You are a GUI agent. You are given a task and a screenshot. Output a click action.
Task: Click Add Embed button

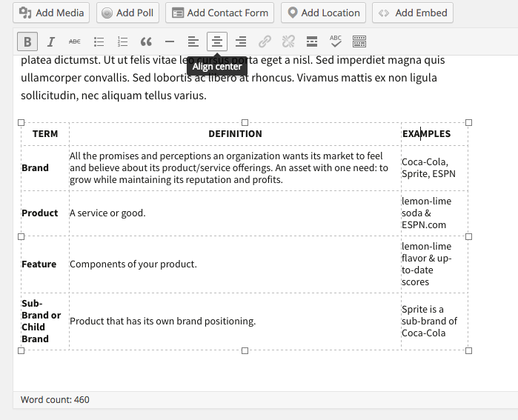coord(413,13)
